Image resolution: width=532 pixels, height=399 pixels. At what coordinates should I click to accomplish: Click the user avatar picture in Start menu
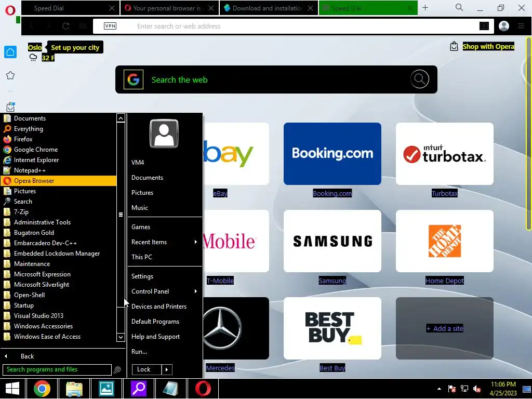164,134
